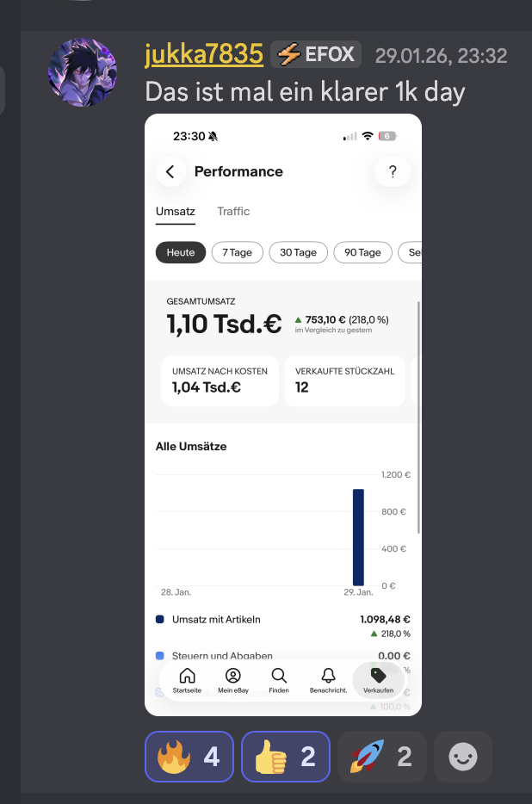Click the username jukka7835
The image size is (532, 804).
[x=204, y=55]
